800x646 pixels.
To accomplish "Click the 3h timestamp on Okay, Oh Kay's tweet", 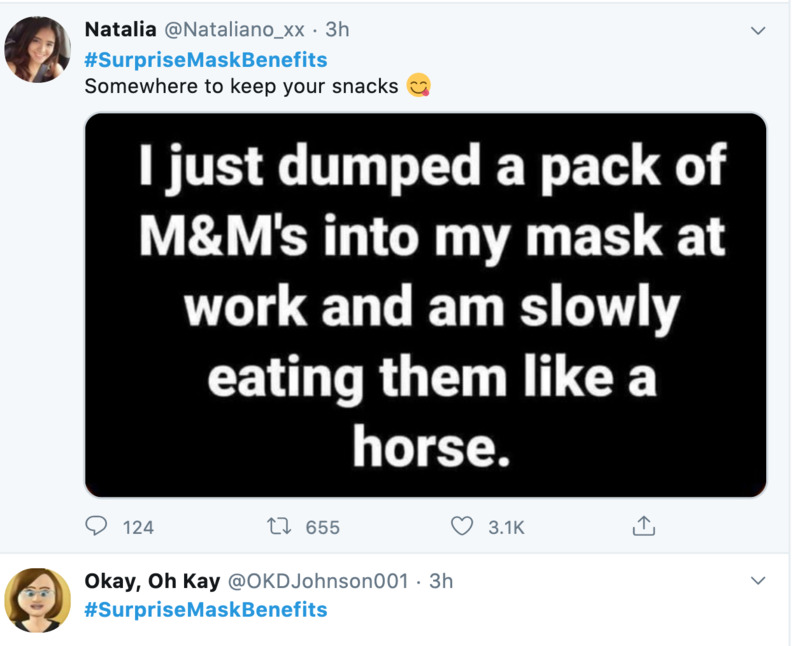I will click(x=441, y=580).
